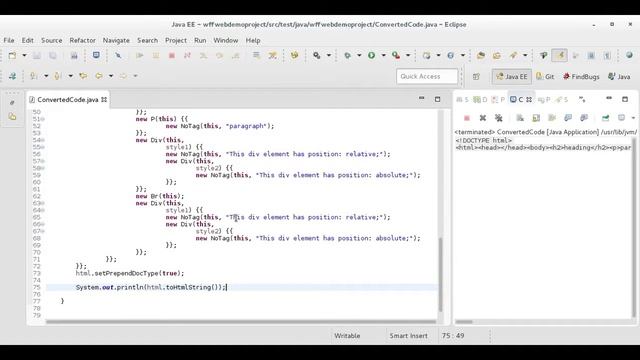640x360 pixels.
Task: Open the Navigate menu
Action: 116,40
